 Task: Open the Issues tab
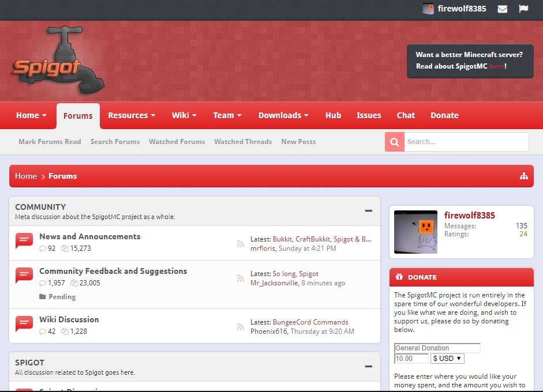pos(369,115)
